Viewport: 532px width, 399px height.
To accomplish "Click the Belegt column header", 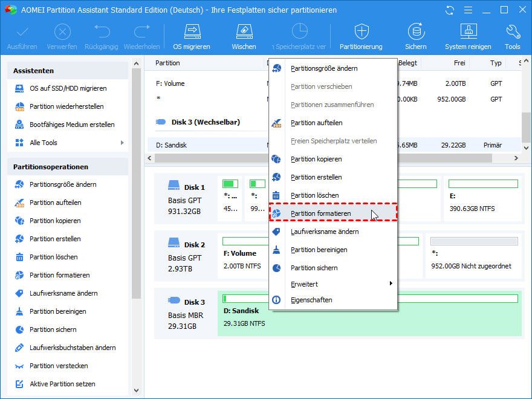I will pyautogui.click(x=407, y=63).
